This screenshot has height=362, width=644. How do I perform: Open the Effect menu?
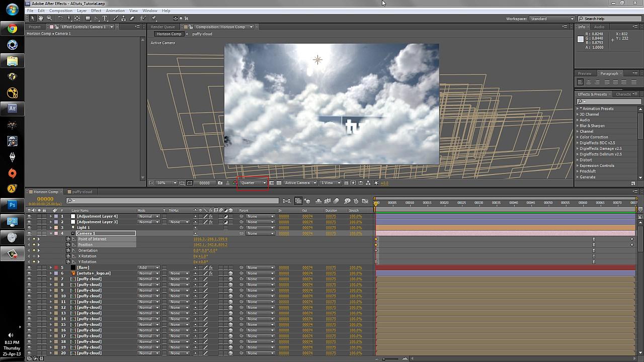click(x=96, y=11)
